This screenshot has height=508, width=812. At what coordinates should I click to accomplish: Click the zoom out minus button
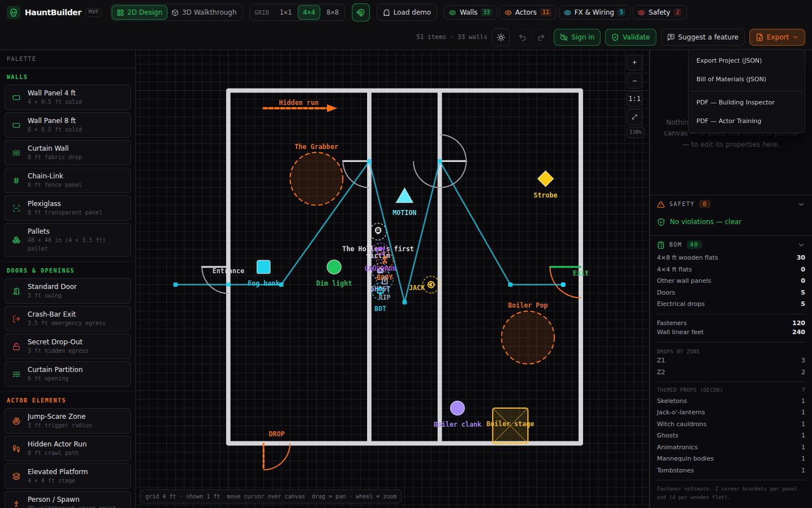[x=634, y=81]
